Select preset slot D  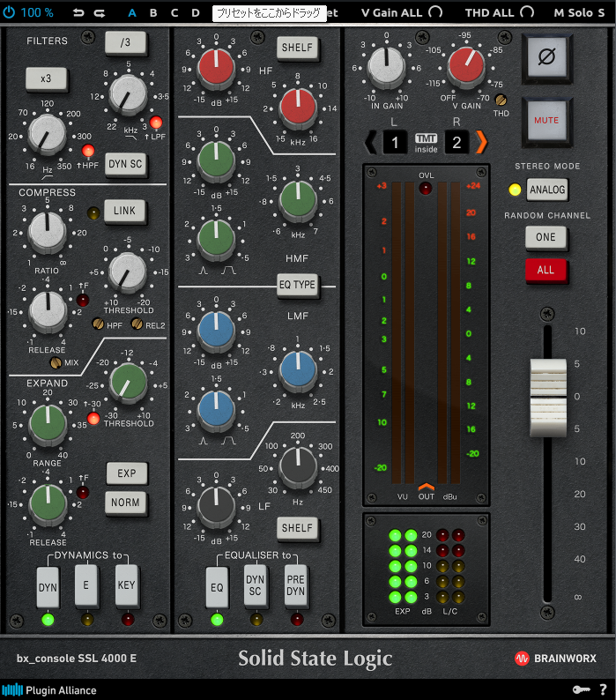click(x=196, y=13)
